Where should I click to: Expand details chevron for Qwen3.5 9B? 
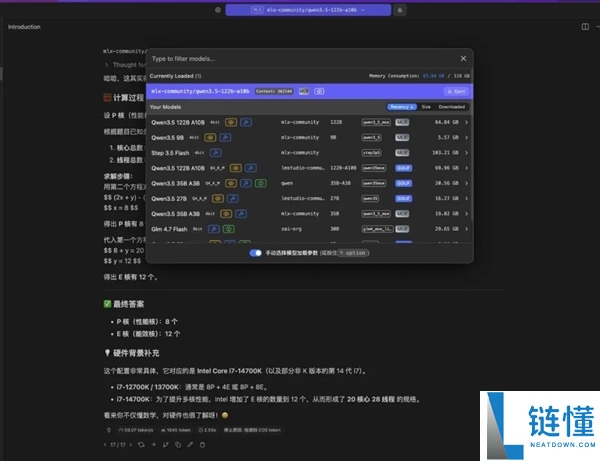466,137
